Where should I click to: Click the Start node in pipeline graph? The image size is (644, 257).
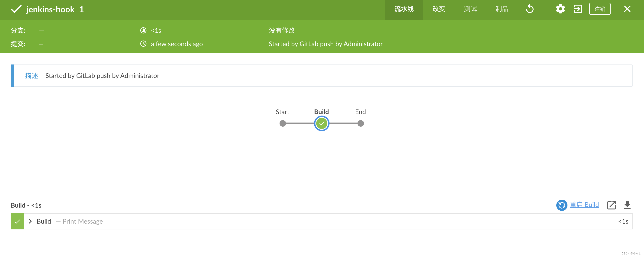pos(283,123)
